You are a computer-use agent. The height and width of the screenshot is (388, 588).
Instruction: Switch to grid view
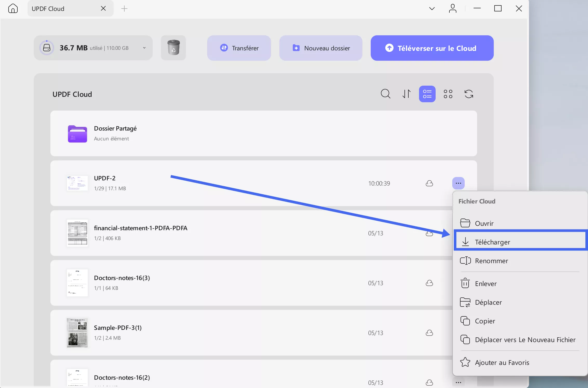tap(448, 94)
